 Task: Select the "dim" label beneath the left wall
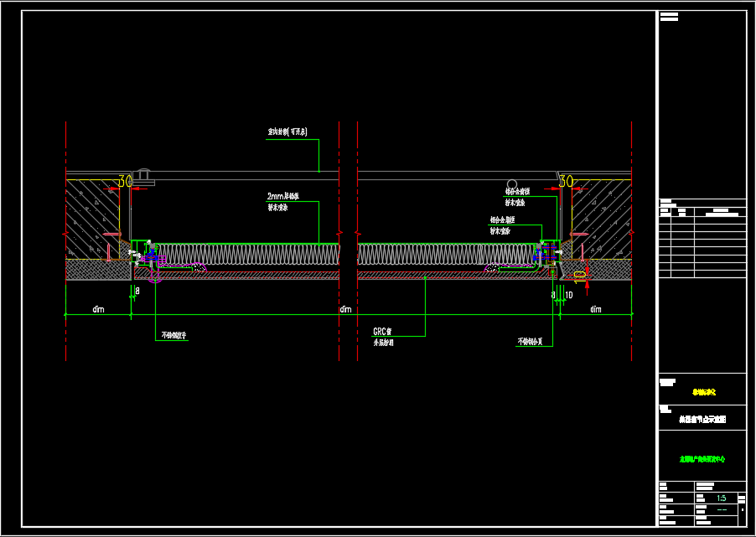pyautogui.click(x=98, y=309)
